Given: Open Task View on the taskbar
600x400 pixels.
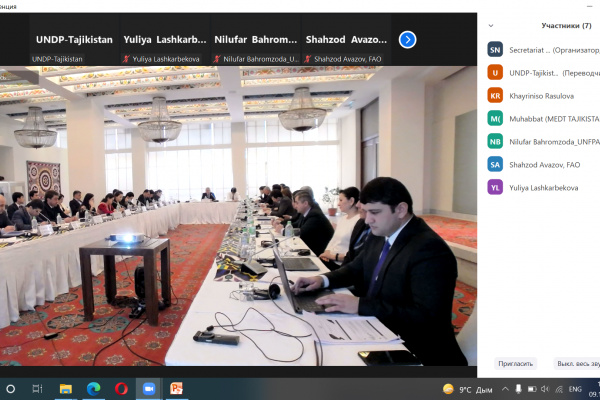Looking at the screenshot, I should pos(38,388).
